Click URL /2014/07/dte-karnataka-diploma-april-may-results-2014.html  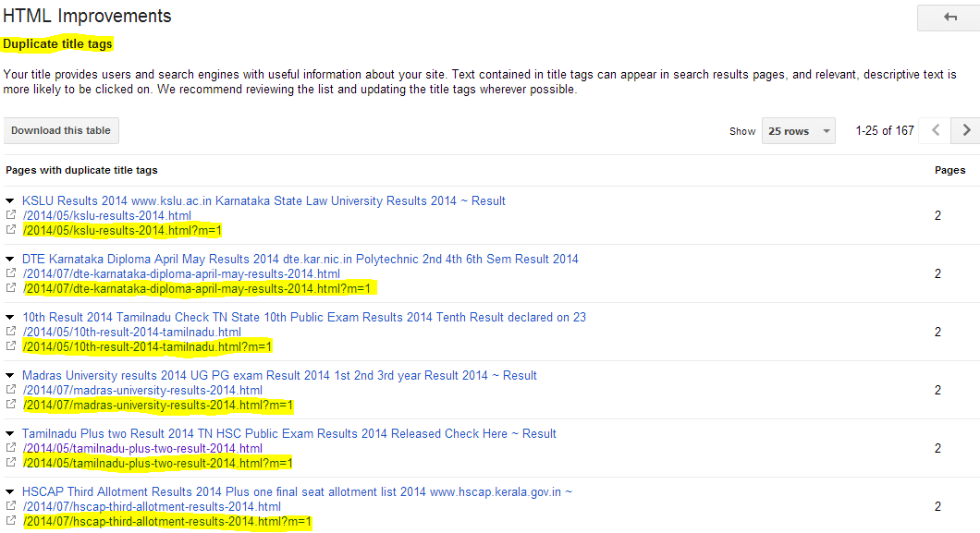pyautogui.click(x=181, y=274)
